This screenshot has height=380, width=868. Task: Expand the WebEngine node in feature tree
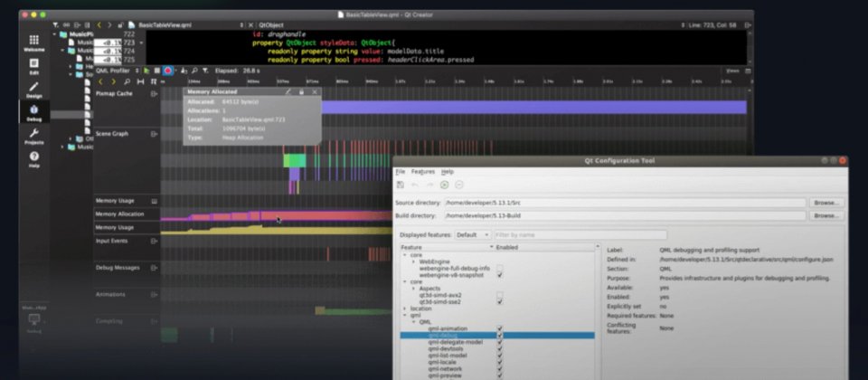pos(413,261)
